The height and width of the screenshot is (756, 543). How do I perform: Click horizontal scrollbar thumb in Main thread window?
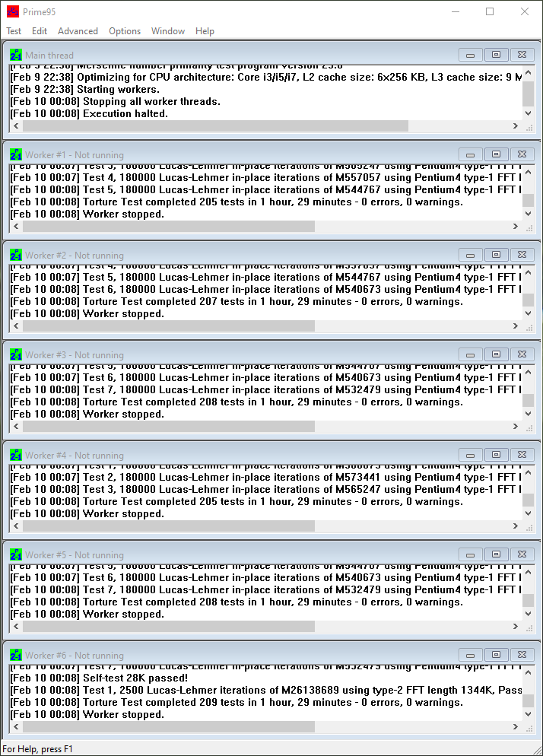pyautogui.click(x=215, y=125)
